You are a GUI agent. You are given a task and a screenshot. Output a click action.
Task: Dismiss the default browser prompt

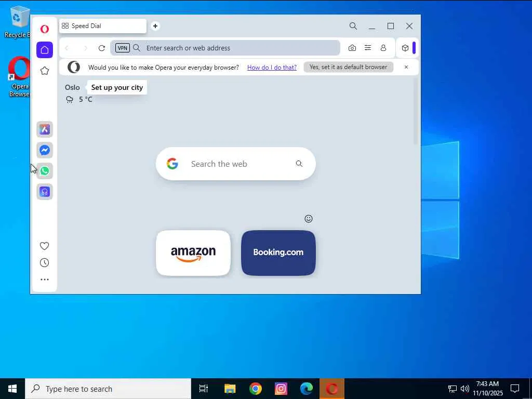coord(406,67)
